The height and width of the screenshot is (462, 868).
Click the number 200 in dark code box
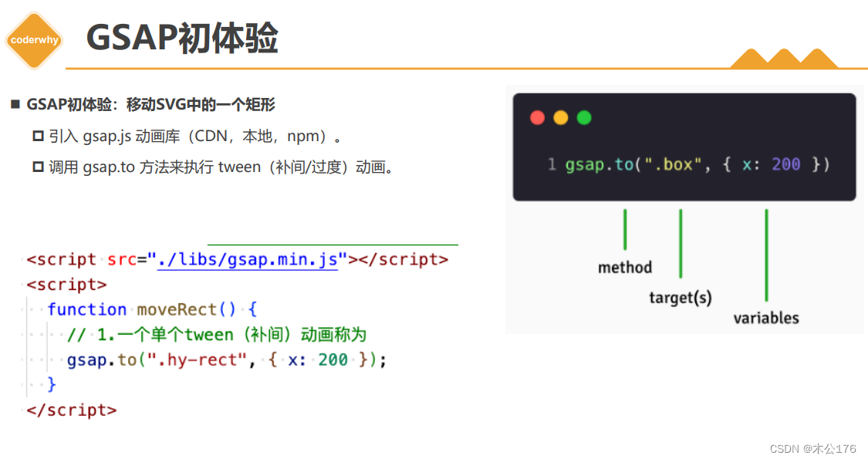coord(786,164)
